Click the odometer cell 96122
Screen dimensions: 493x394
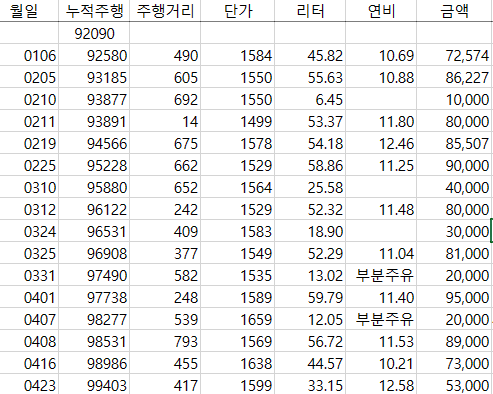pyautogui.click(x=94, y=209)
